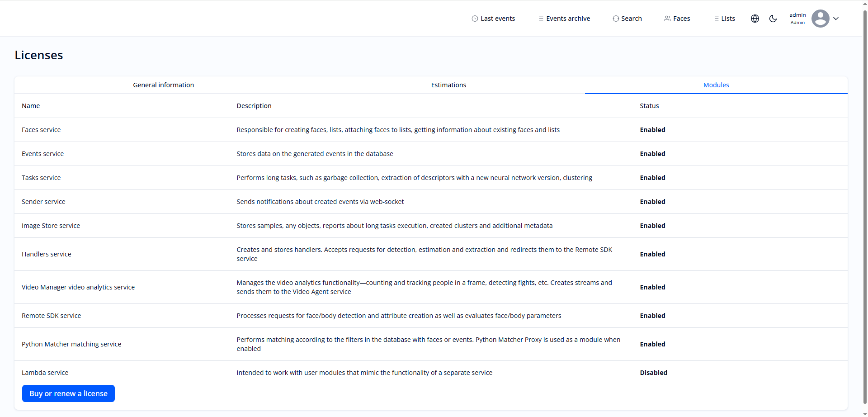Toggle dark mode with moon icon
The image size is (868, 417).
click(773, 19)
